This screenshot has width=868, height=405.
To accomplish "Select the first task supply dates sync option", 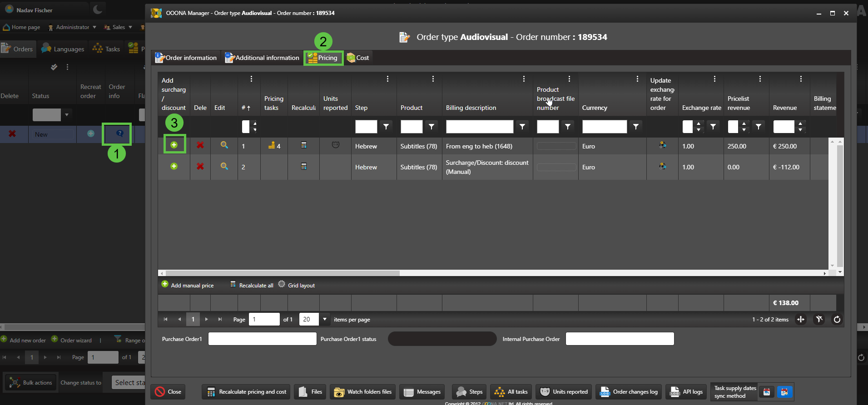I will 767,392.
